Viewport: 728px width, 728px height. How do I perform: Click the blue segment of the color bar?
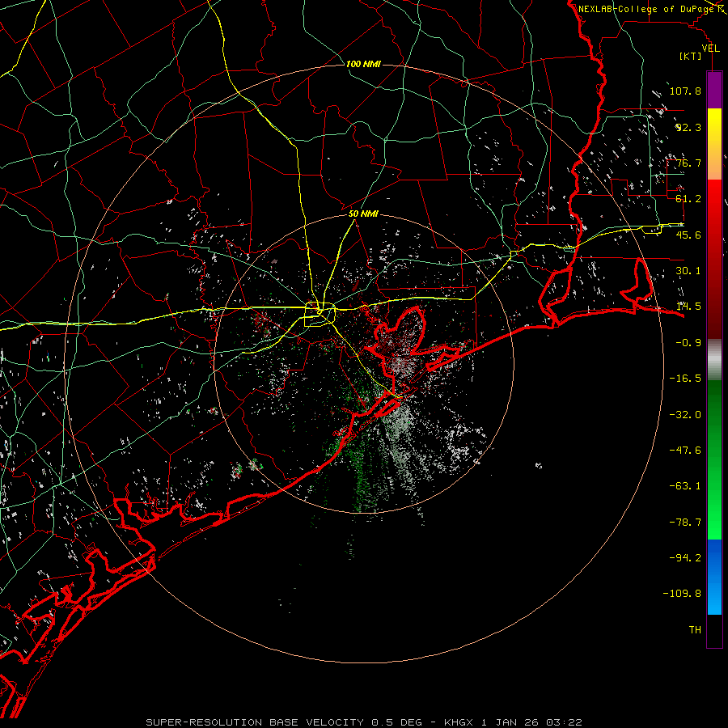(x=714, y=577)
